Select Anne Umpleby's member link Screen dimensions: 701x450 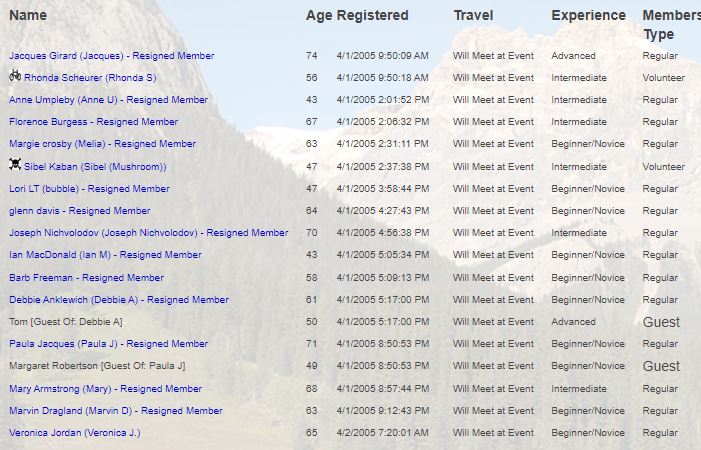108,100
